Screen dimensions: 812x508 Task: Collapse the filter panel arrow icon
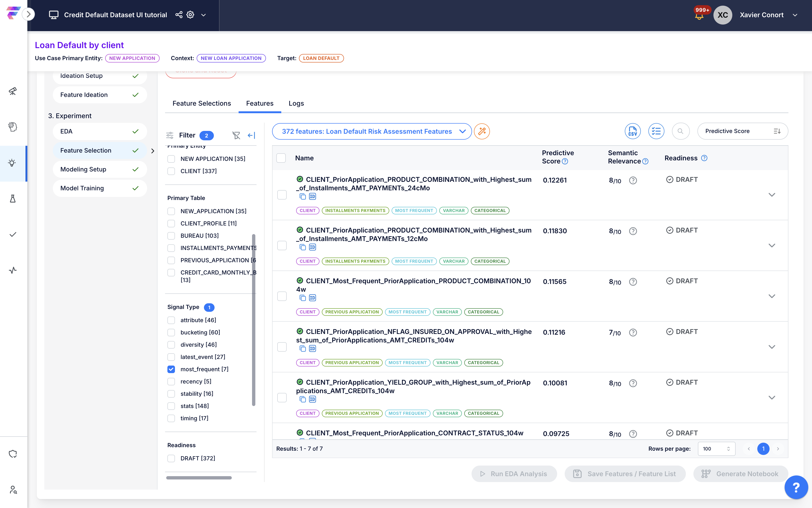pyautogui.click(x=251, y=135)
